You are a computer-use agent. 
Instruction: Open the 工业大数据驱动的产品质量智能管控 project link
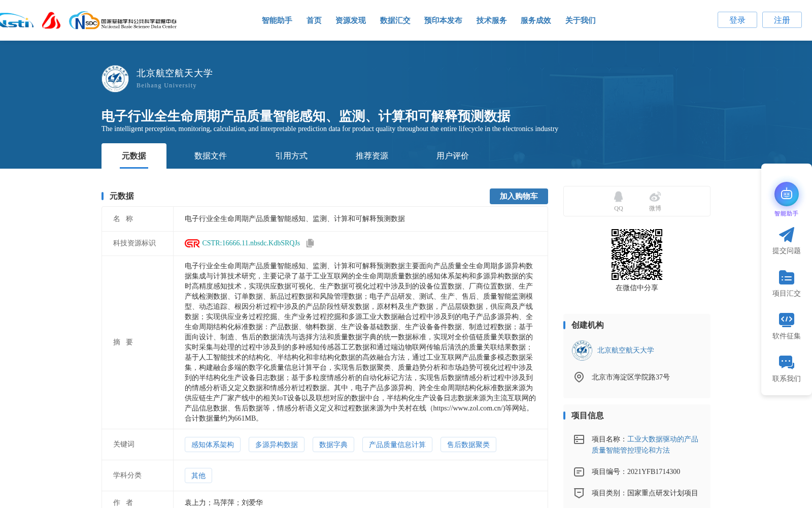point(645,444)
